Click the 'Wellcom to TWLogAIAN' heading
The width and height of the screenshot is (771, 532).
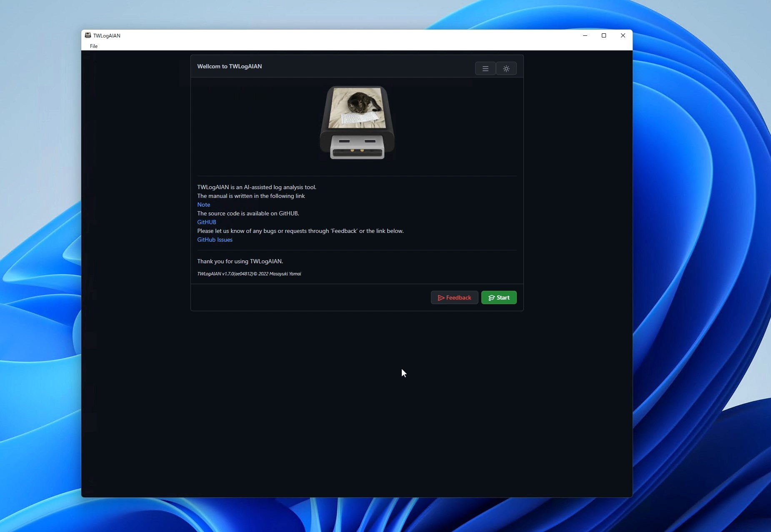(230, 66)
